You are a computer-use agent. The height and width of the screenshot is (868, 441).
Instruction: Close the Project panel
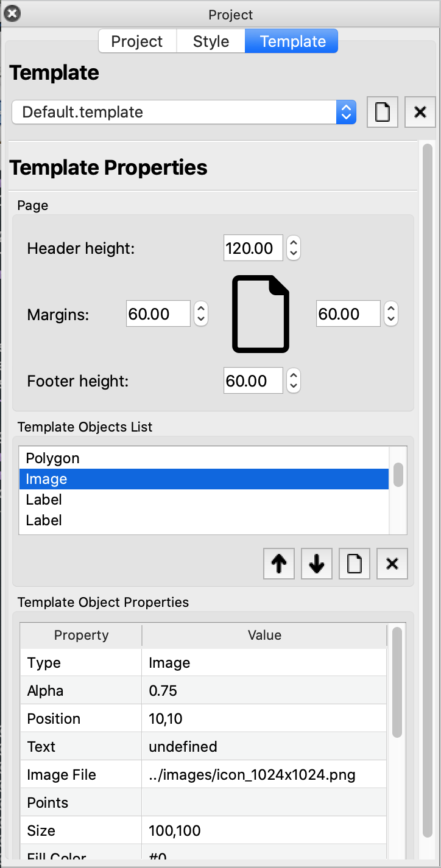pyautogui.click(x=12, y=13)
